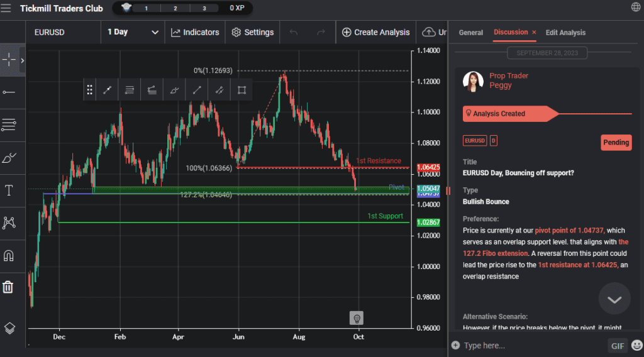The width and height of the screenshot is (644, 357).
Task: Toggle the magnet snap tool
Action: (9, 256)
